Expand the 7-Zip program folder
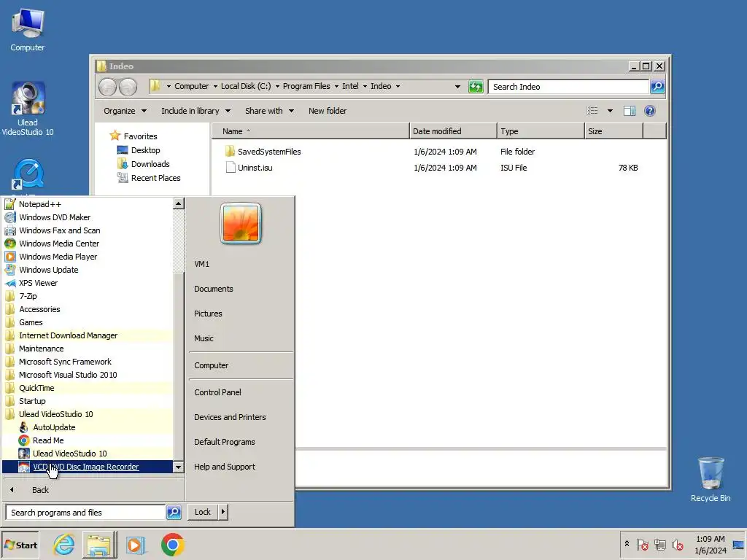 click(x=88, y=296)
